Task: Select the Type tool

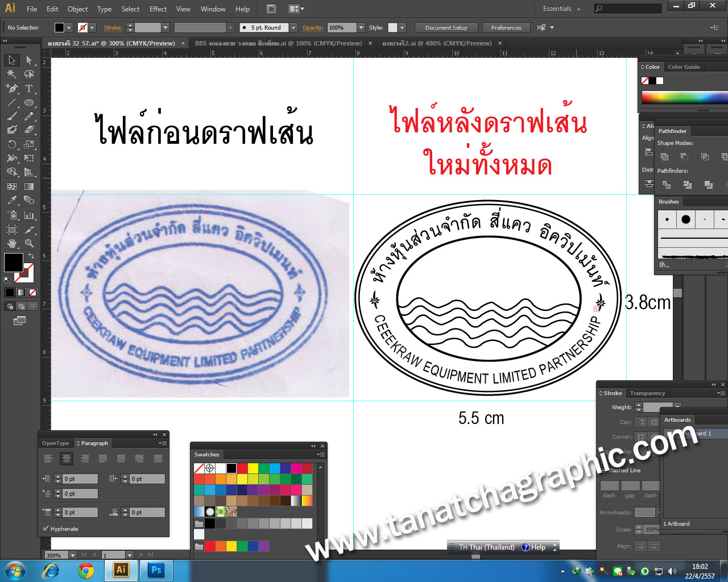Action: [x=29, y=89]
